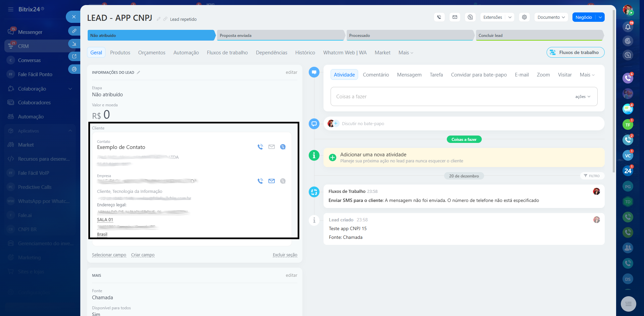Collapse the Colaboração sidebar section
644x316 pixels.
tap(70, 89)
